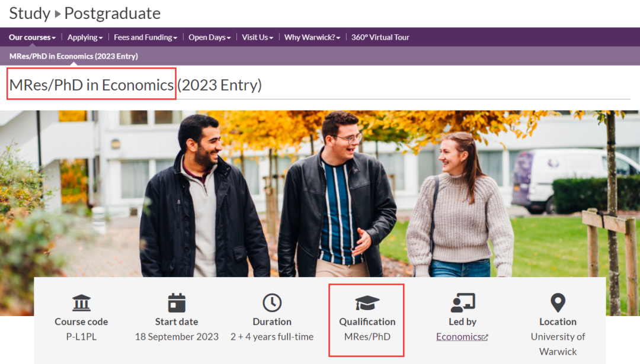Click the Study breadcrumb link
Screen dimensions: 640x364
[30, 14]
